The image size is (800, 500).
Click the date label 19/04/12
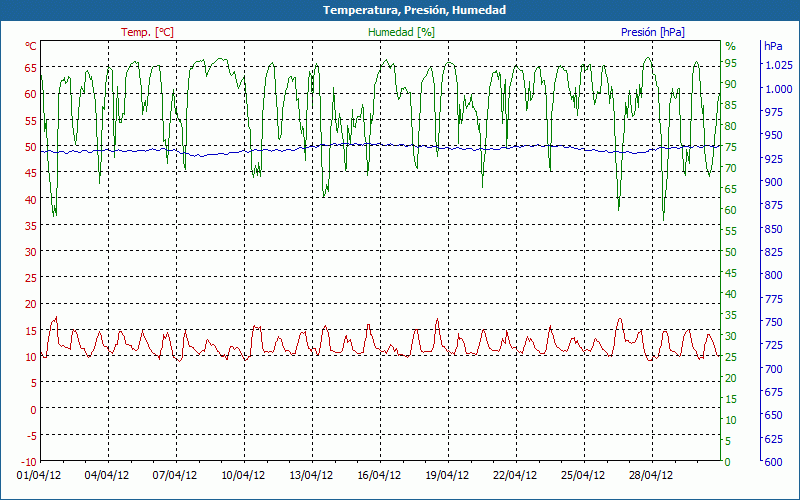447,476
